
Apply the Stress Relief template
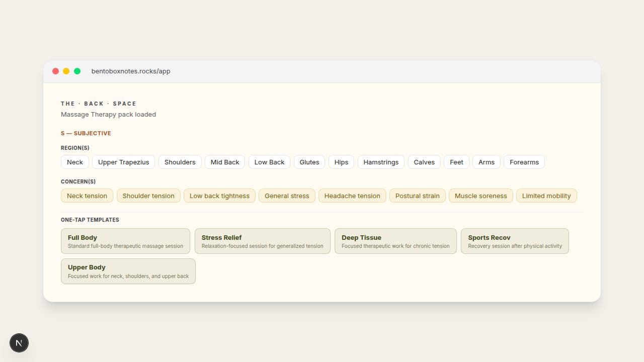tap(263, 241)
